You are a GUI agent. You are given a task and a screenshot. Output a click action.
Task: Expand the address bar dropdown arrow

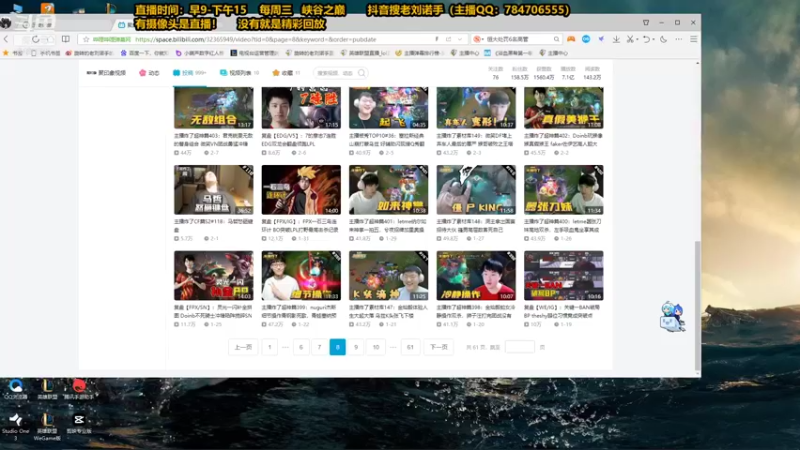coord(460,39)
